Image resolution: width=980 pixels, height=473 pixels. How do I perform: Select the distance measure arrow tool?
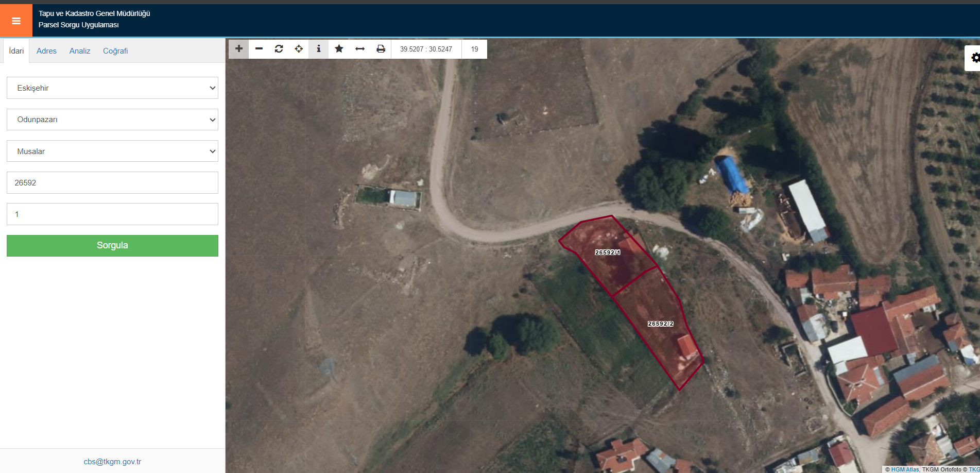[360, 49]
